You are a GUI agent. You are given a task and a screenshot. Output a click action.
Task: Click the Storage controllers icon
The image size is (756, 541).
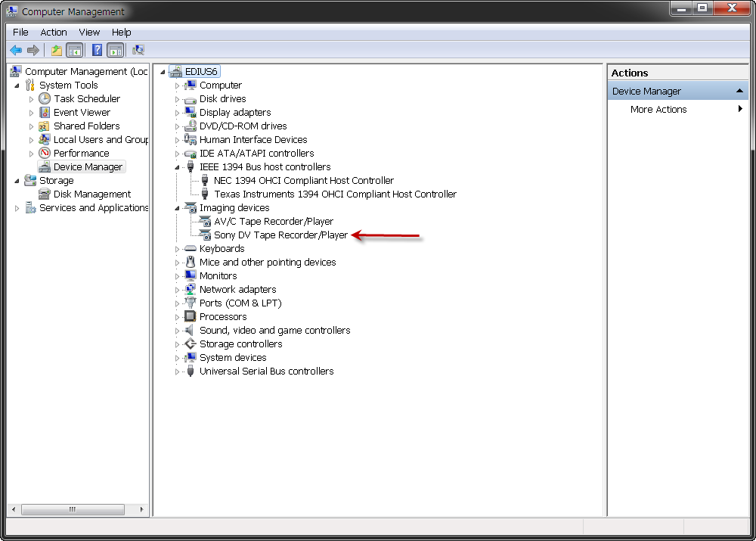pyautogui.click(x=191, y=344)
